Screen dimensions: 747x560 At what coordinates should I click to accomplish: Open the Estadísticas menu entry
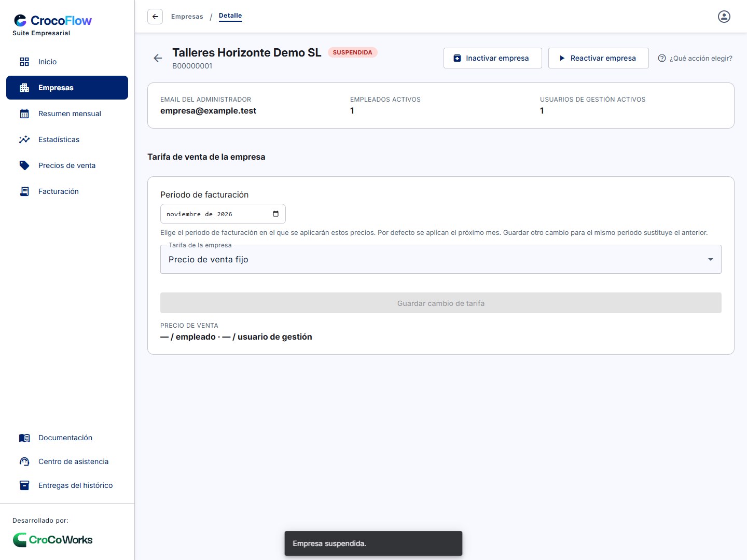(67, 139)
